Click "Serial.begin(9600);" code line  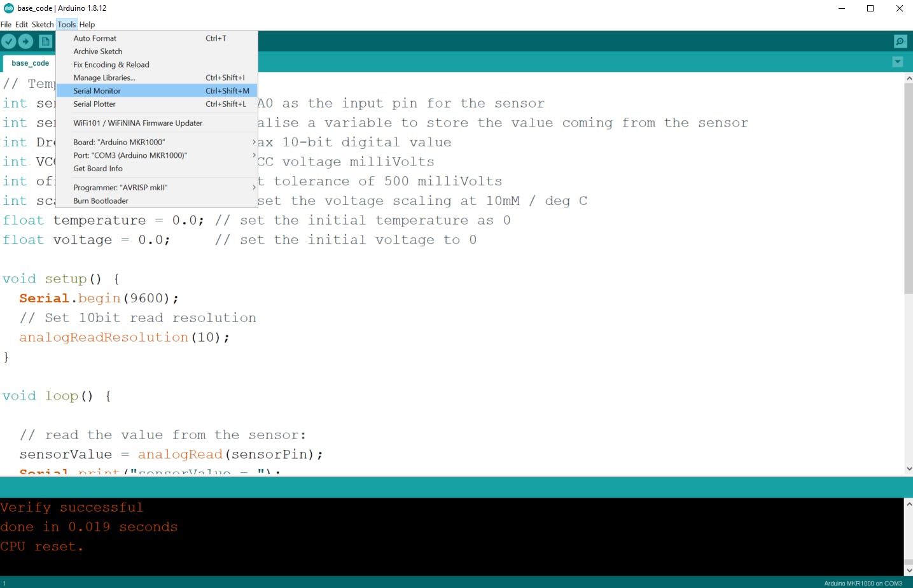[x=99, y=298]
